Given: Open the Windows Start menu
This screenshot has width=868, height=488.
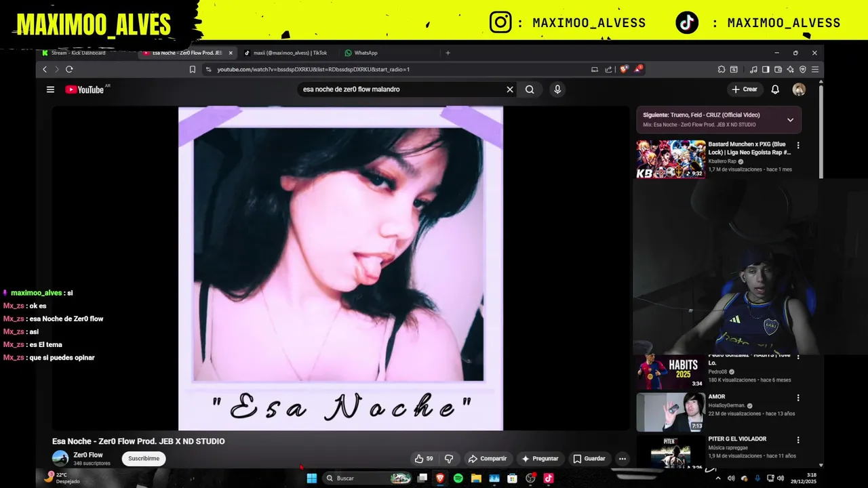Looking at the screenshot, I should (x=311, y=479).
